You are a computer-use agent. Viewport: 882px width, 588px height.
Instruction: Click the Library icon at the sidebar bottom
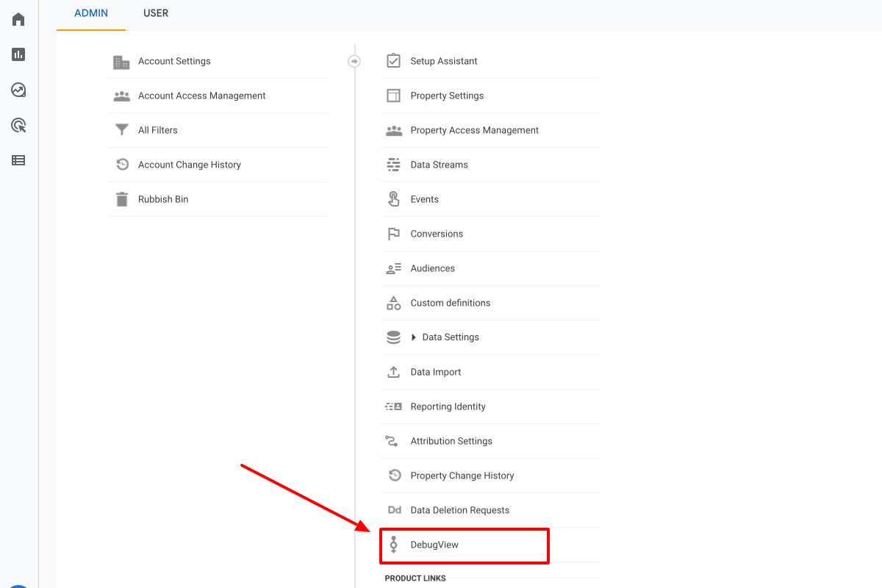18,160
